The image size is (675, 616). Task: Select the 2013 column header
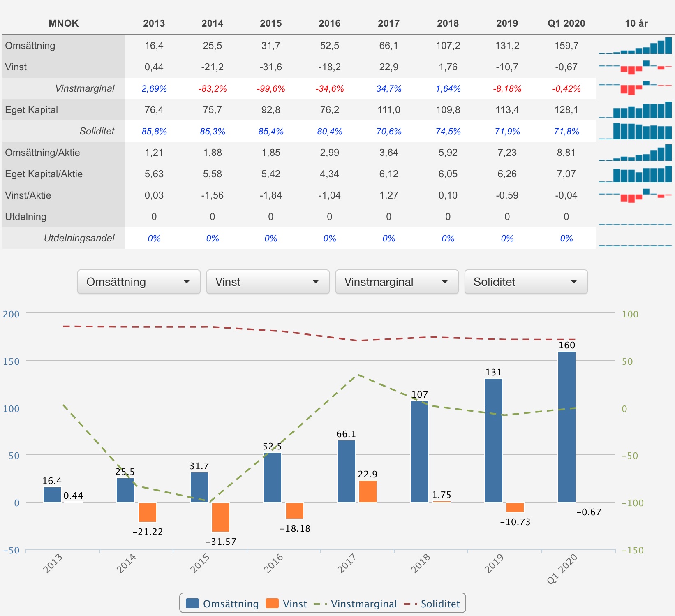click(154, 23)
